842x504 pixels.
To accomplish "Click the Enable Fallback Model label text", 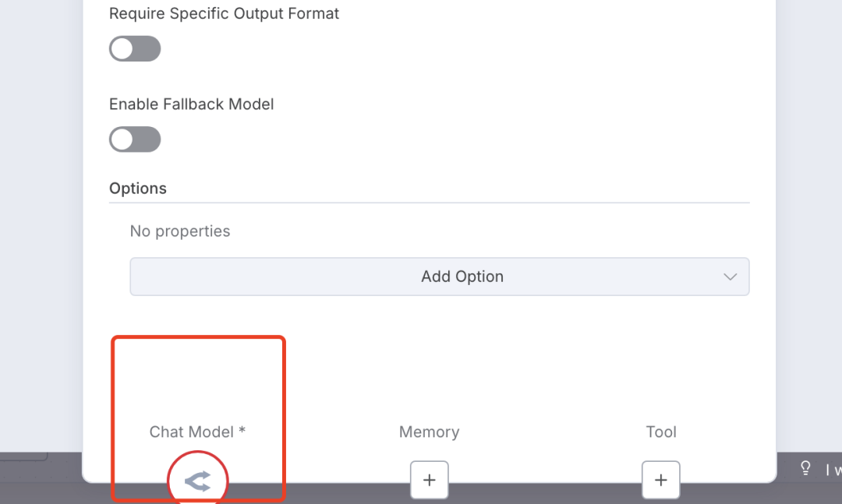I will [x=191, y=104].
